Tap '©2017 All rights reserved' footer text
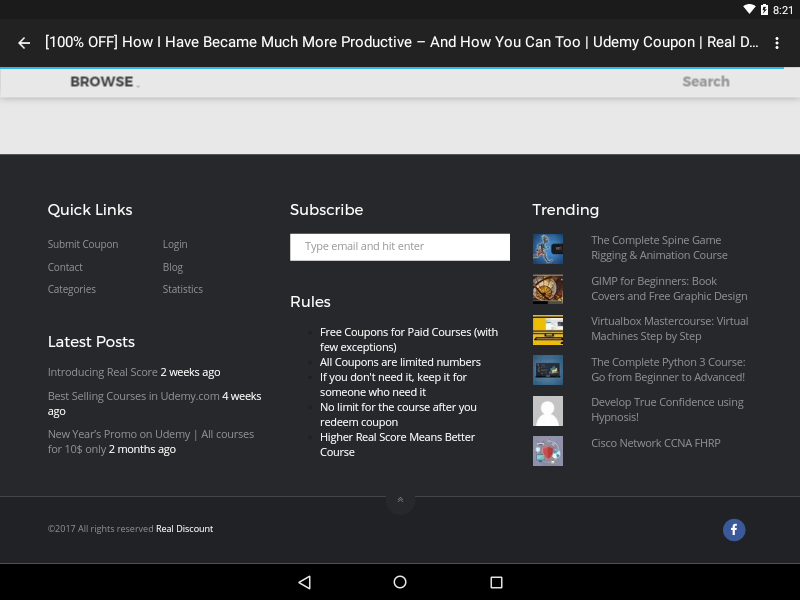This screenshot has width=800, height=600. click(x=101, y=529)
